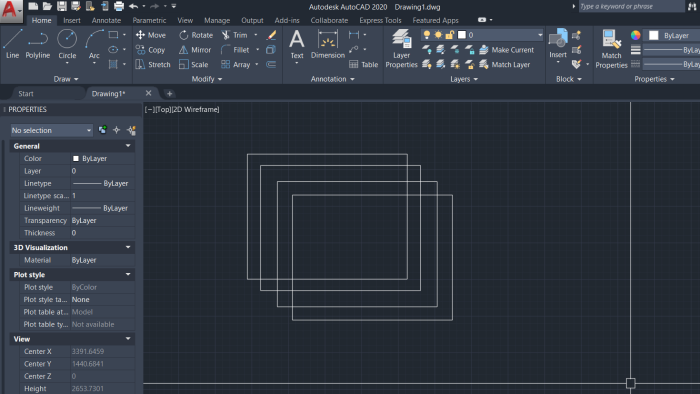Click Make Current layer button

tap(506, 50)
